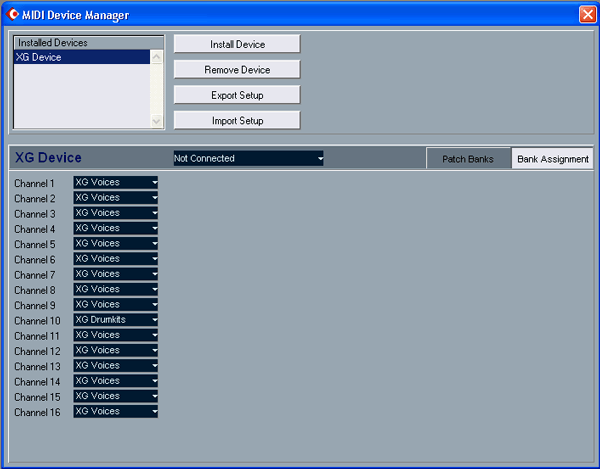Open the Channel 9 bank dropdown
This screenshot has height=469, width=600.
[x=116, y=305]
